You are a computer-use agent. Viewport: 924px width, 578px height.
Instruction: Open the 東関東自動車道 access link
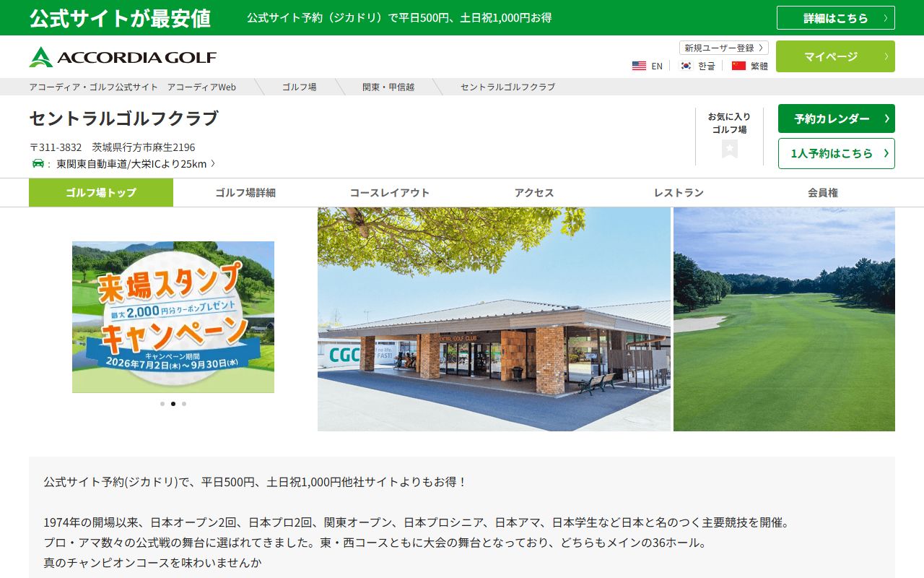tap(136, 164)
